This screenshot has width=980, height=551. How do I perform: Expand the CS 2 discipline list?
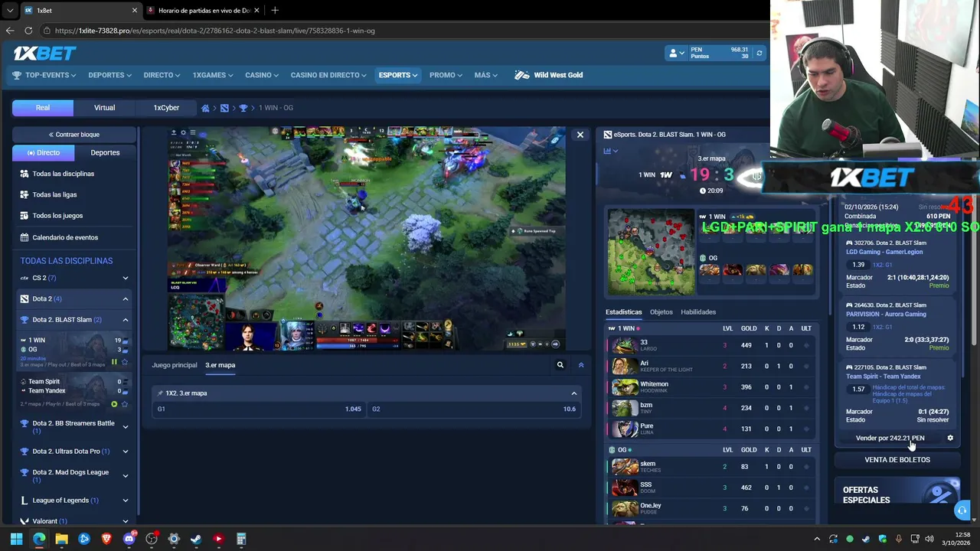point(126,278)
